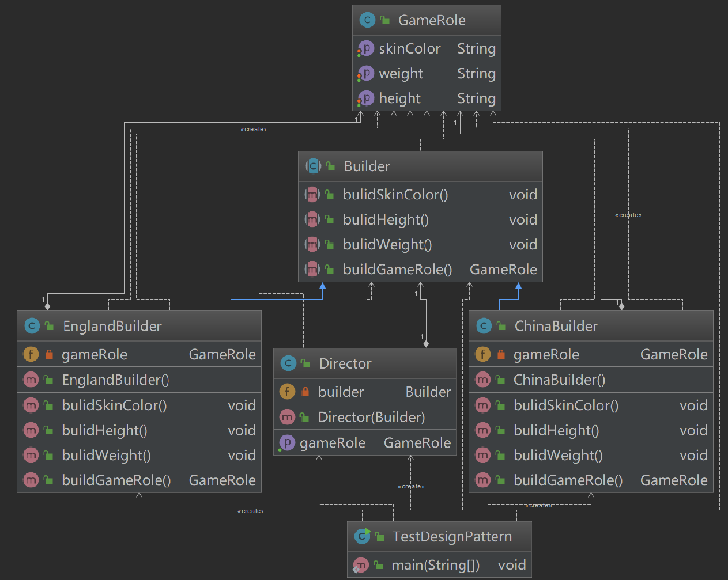This screenshot has height=580, width=728.
Task: Click the «create» label below ChinaBuilder
Action: click(538, 505)
